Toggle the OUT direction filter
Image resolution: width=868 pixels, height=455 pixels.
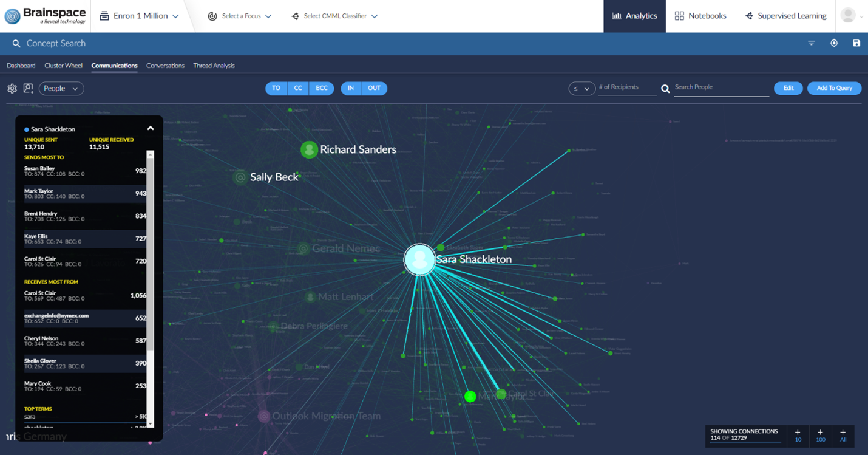point(375,88)
